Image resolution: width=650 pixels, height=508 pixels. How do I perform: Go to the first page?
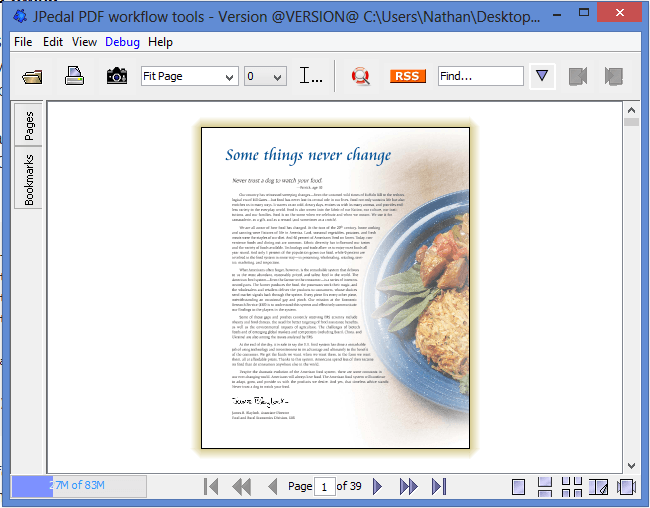tap(211, 487)
